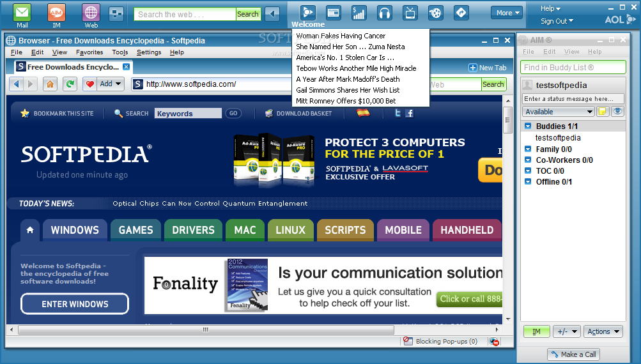Open the Movies film reel icon
Image resolution: width=641 pixels, height=364 pixels.
435,13
